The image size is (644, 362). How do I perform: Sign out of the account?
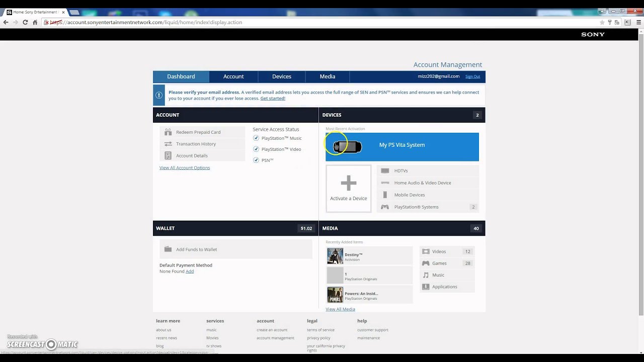[472, 76]
